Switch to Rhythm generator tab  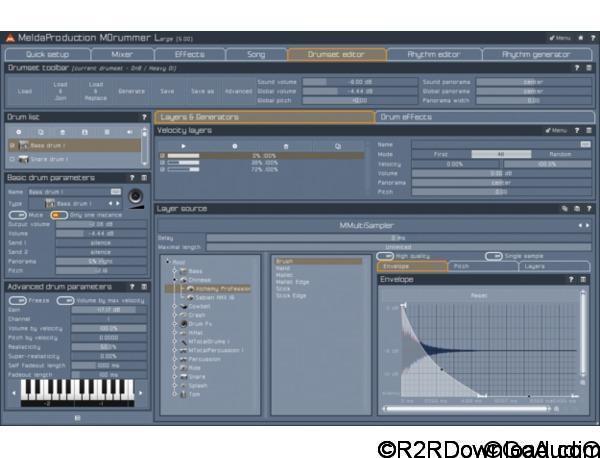pyautogui.click(x=536, y=54)
